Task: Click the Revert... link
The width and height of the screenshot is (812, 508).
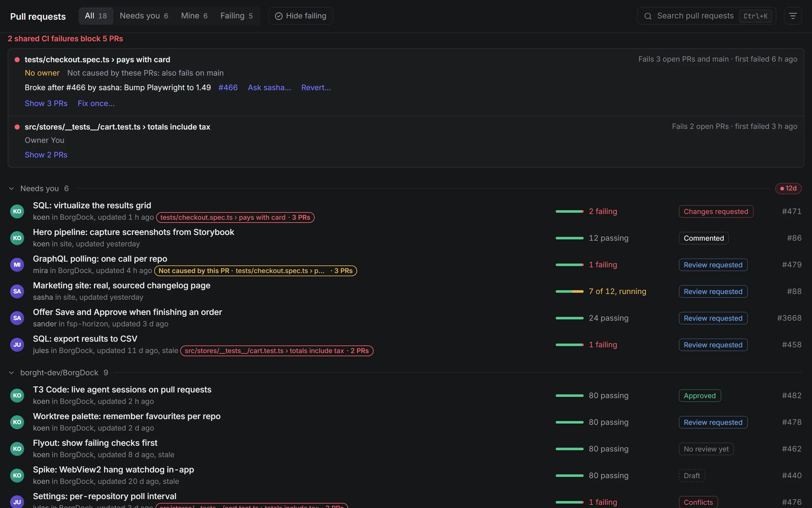Action: 316,88
